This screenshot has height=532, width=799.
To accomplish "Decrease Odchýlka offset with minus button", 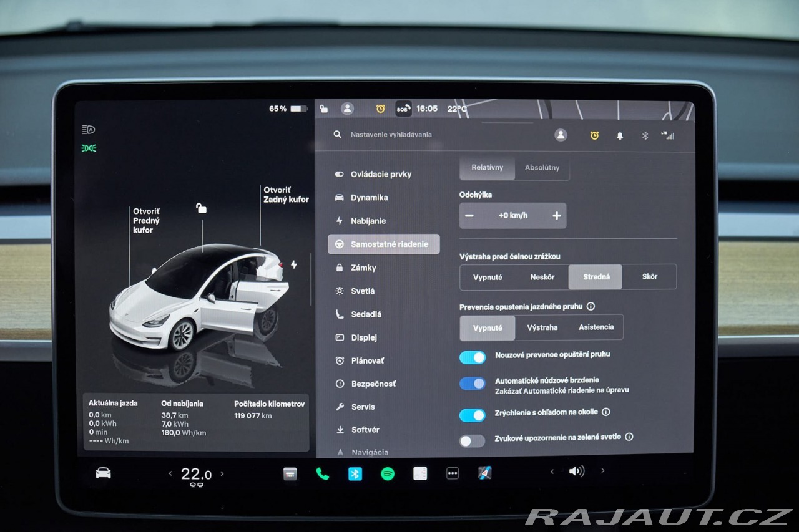I will coord(469,216).
